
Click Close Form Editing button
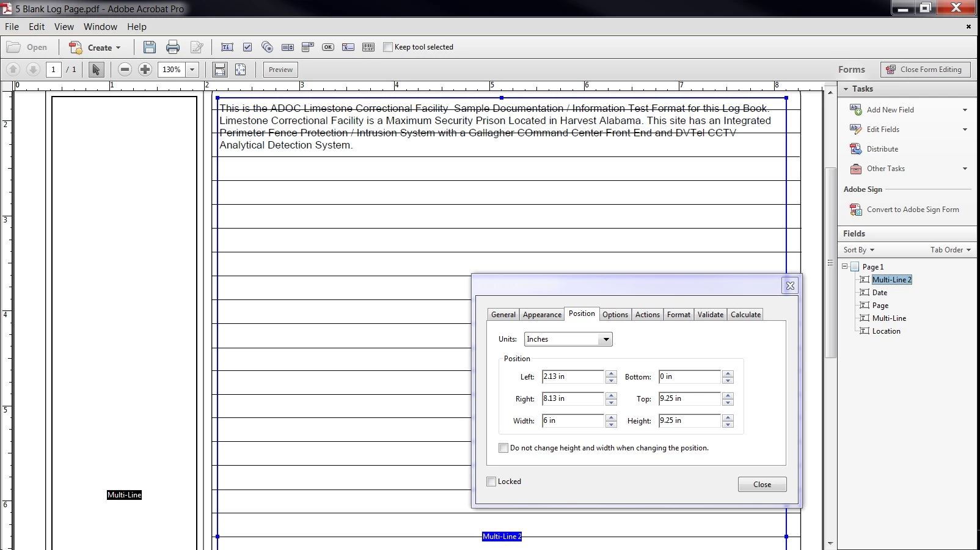pyautogui.click(x=925, y=70)
